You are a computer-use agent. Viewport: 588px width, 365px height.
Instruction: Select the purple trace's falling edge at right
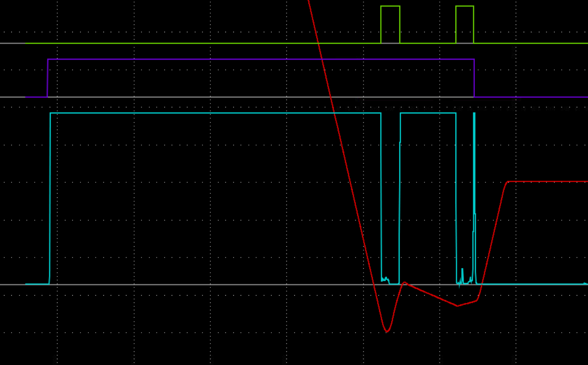474,78
